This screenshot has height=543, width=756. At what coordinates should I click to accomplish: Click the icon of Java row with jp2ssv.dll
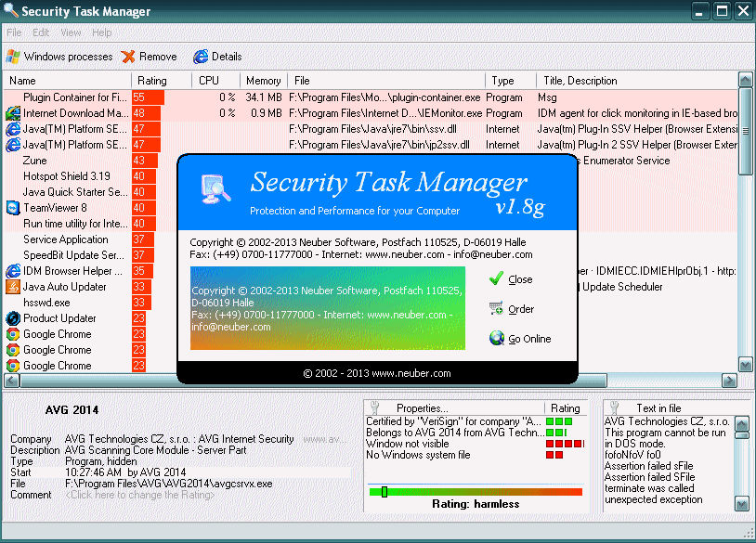point(13,145)
